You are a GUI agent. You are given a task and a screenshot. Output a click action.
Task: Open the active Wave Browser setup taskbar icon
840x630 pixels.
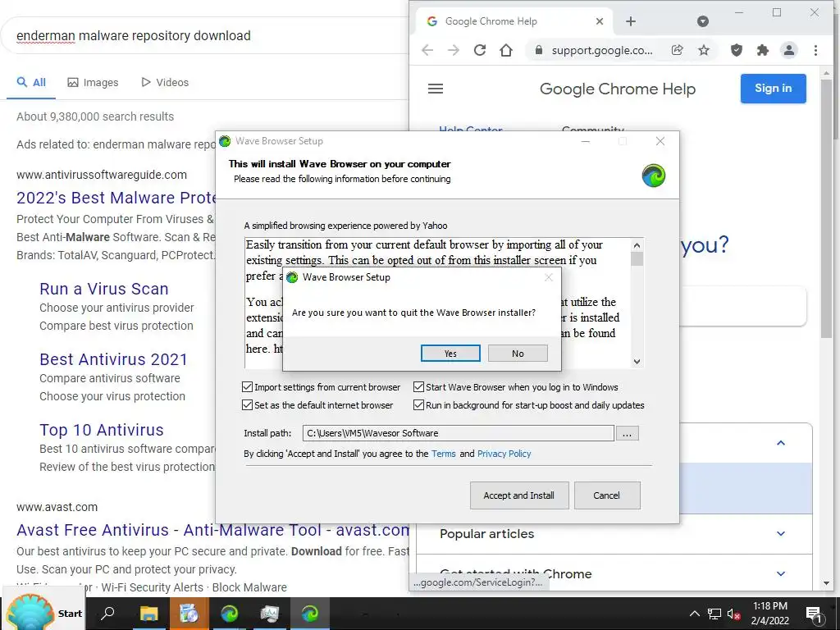click(309, 614)
